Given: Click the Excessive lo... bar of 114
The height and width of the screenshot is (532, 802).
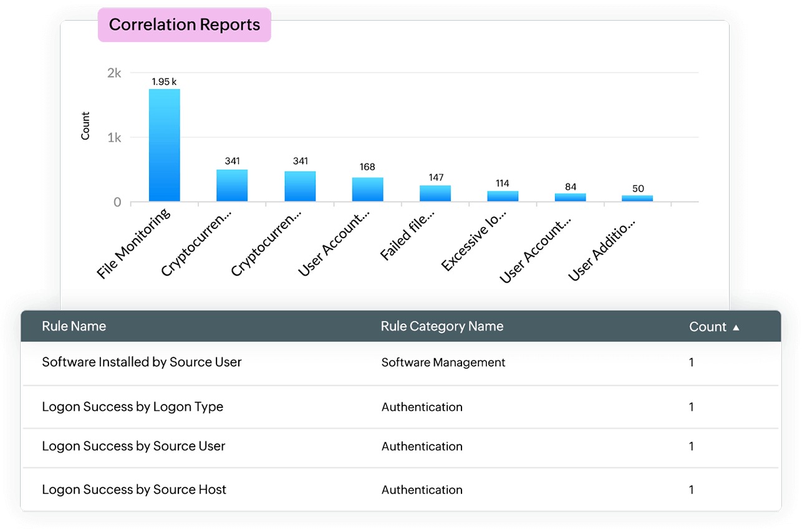Looking at the screenshot, I should [503, 196].
